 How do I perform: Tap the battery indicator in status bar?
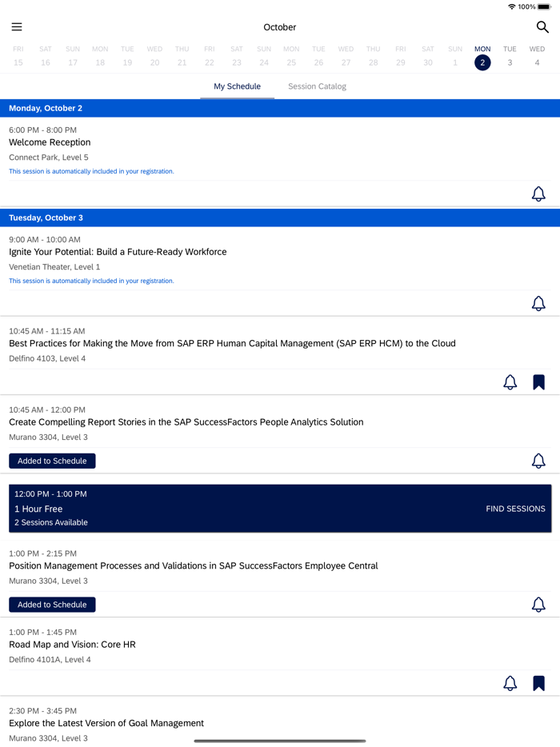point(544,6)
